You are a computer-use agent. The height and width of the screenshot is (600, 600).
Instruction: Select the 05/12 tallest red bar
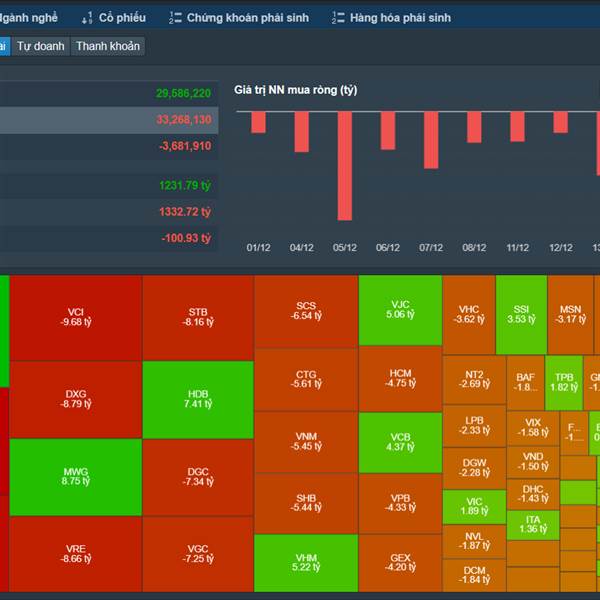(345, 166)
